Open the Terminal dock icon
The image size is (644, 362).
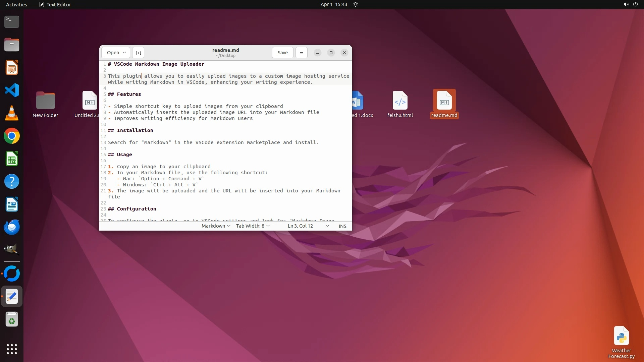[x=12, y=22]
